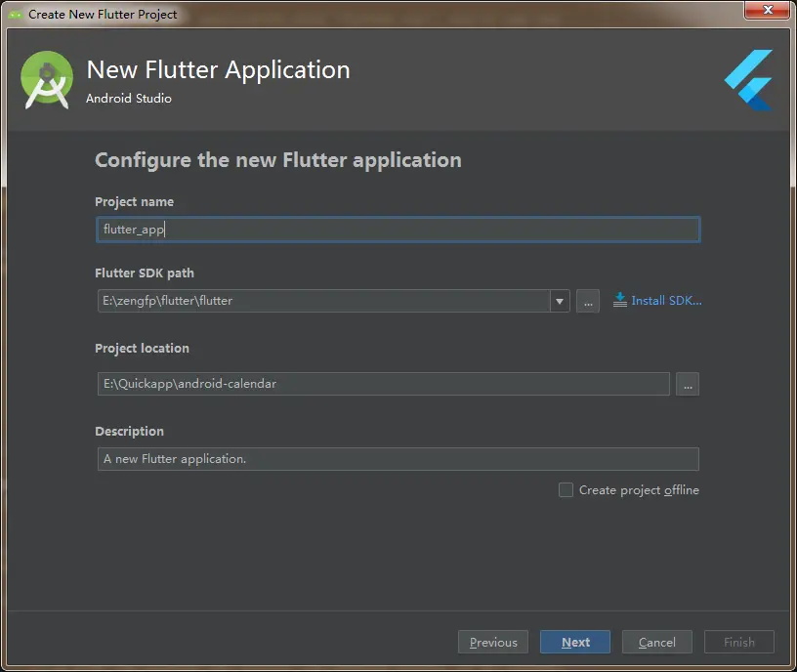Cancel the new Flutter project dialog

657,642
